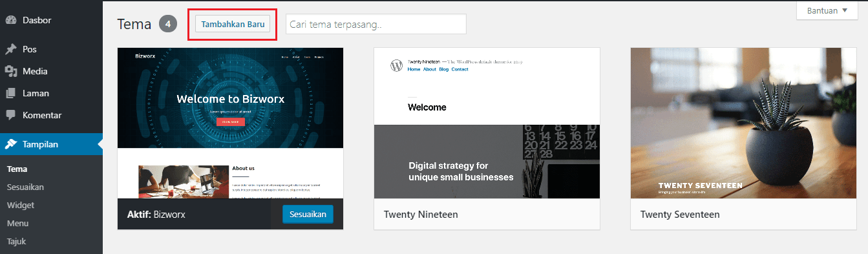Select Tema submenu item
Viewport: 868px width, 254px height.
[17, 169]
